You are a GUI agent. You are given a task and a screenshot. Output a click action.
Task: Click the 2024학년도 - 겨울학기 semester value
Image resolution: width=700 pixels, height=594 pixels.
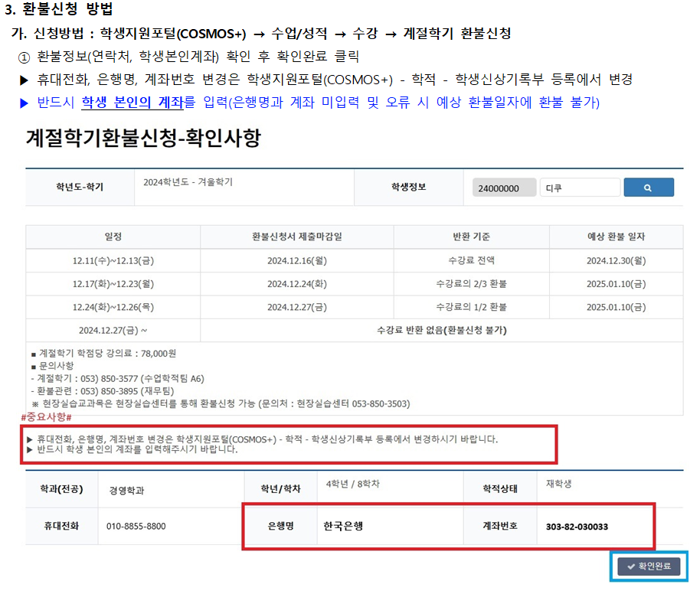click(x=188, y=183)
